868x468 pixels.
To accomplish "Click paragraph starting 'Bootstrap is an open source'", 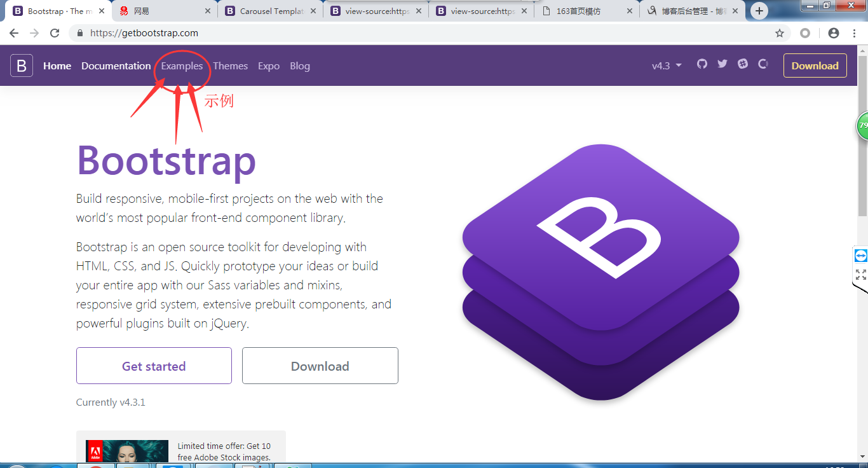I will point(234,285).
